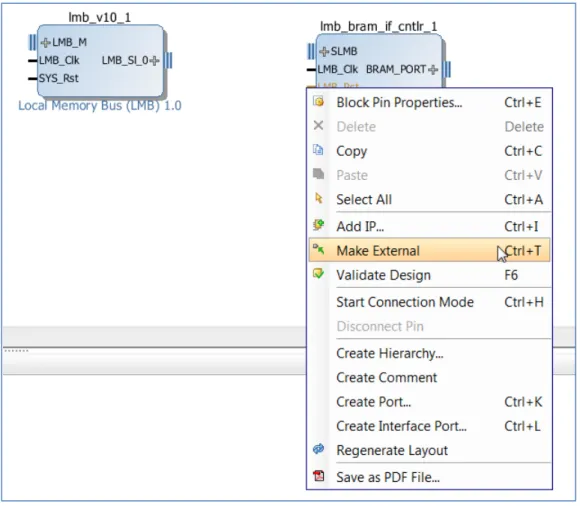
Task: Select the SYS_Rst pin on lmb_v10_1
Action: click(58, 78)
